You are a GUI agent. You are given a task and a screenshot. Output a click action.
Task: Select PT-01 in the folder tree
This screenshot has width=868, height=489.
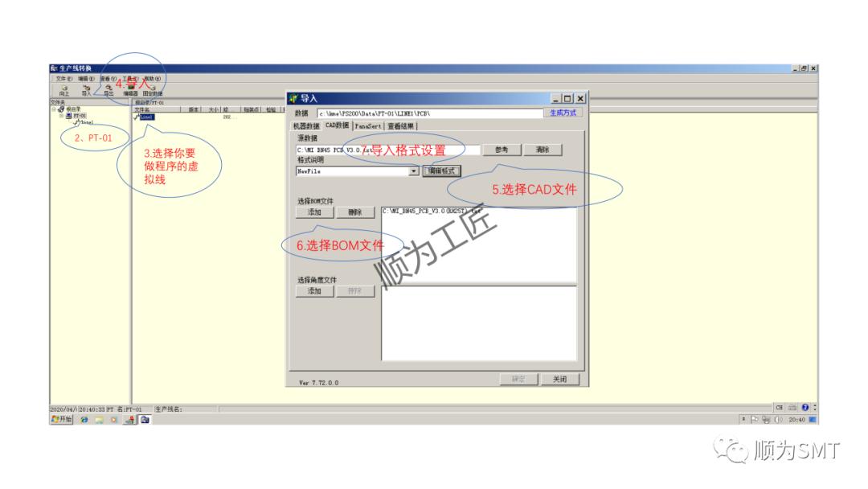[80, 116]
